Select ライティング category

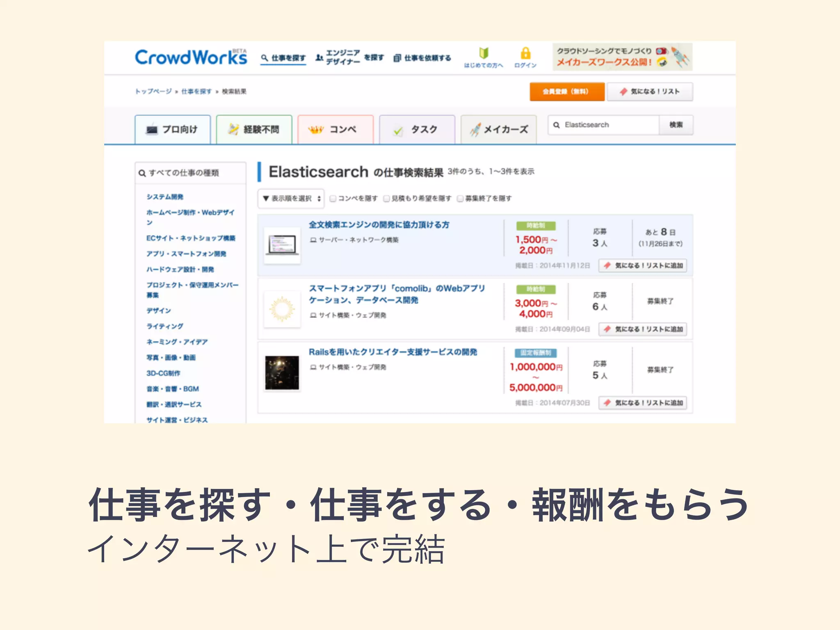(165, 326)
